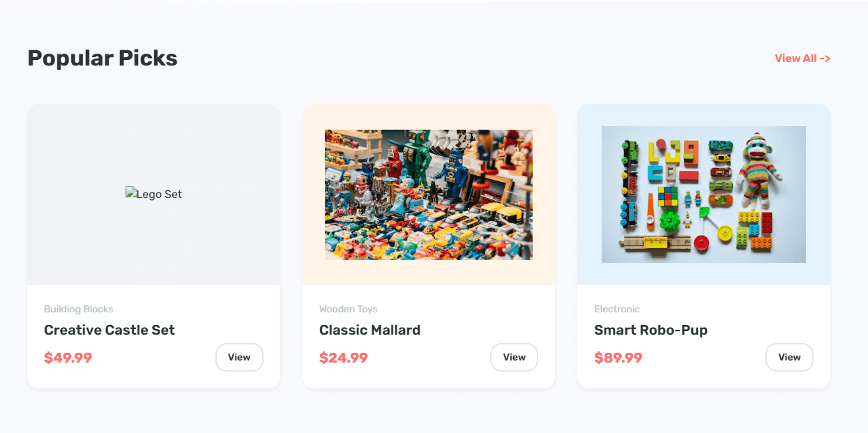Viewport: 868px width, 433px height.
Task: Select the Smart Robo-Pup product title
Action: point(650,330)
